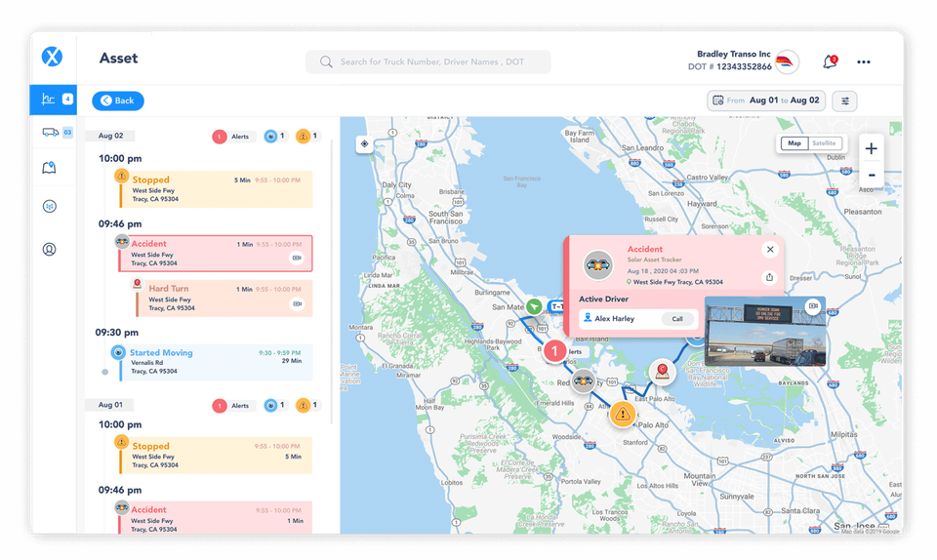Click the recenter location icon on map
The image size is (937, 560).
[x=364, y=143]
